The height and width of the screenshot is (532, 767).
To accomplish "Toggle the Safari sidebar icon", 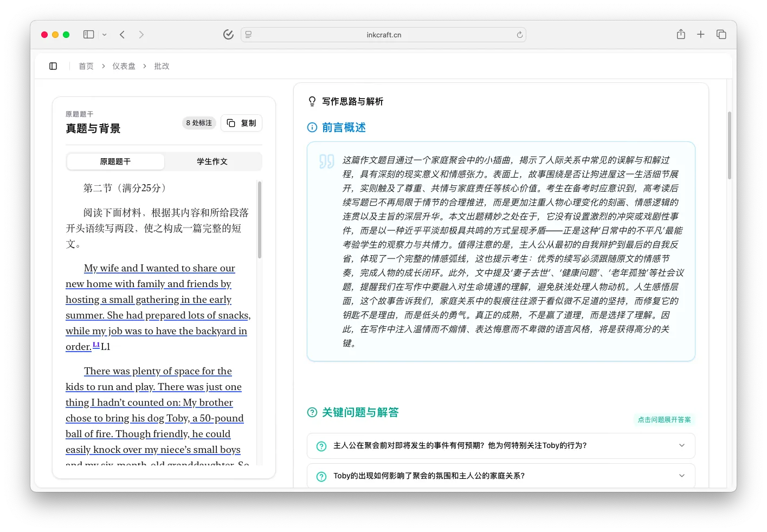I will [88, 34].
